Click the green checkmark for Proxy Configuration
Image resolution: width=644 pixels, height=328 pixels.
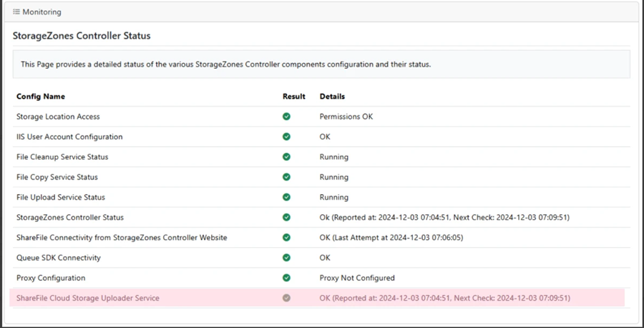point(286,277)
